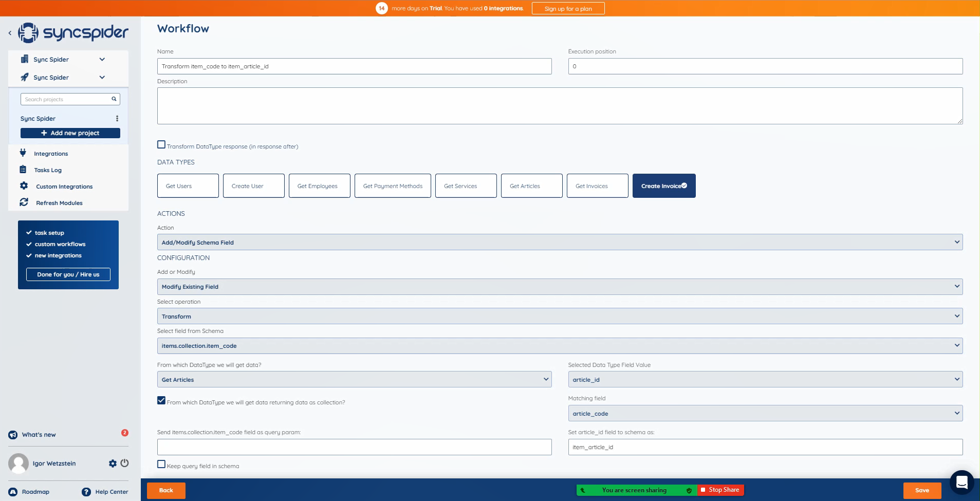
Task: Click the Execution position field
Action: (765, 66)
